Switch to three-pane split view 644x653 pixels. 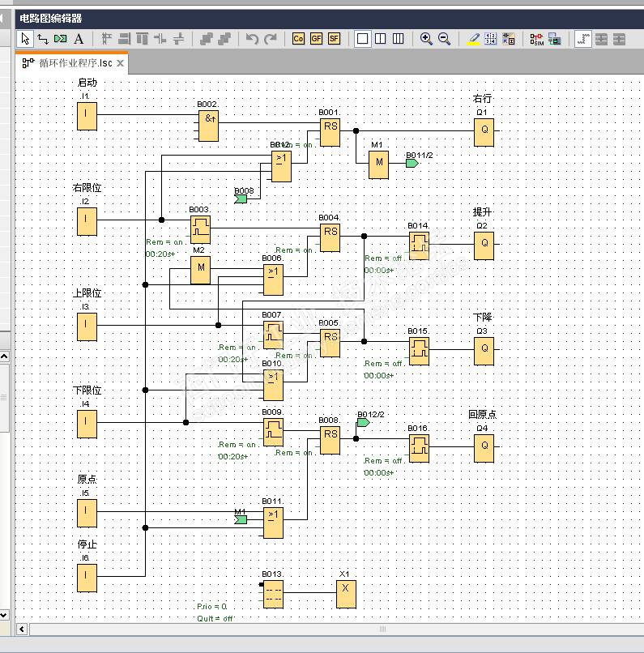(x=398, y=38)
